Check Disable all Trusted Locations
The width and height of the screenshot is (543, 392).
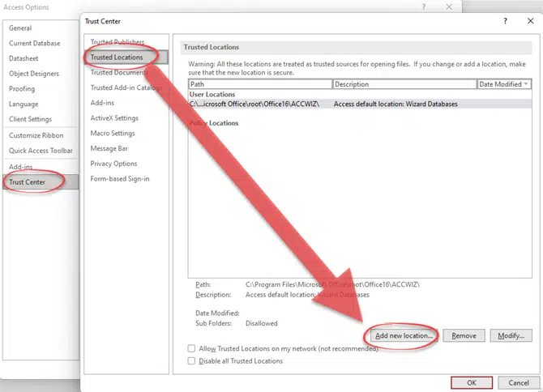point(191,361)
